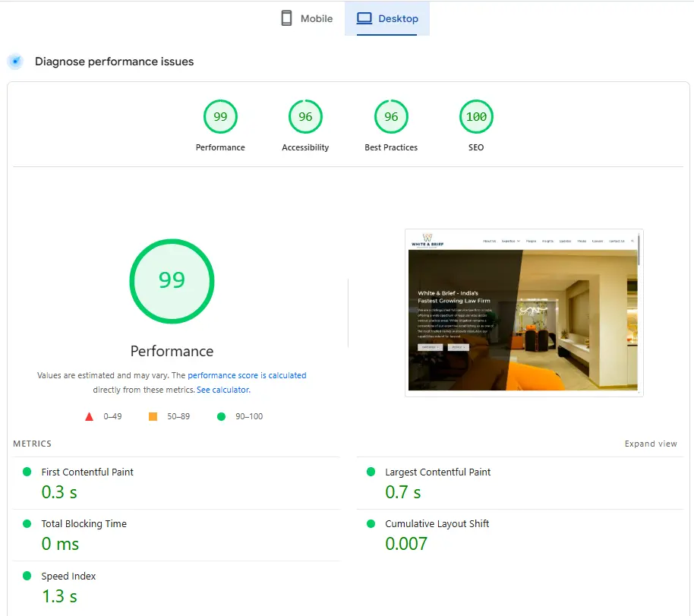Click the green dot beside Total Blocking Time
The width and height of the screenshot is (694, 616).
pyautogui.click(x=27, y=523)
